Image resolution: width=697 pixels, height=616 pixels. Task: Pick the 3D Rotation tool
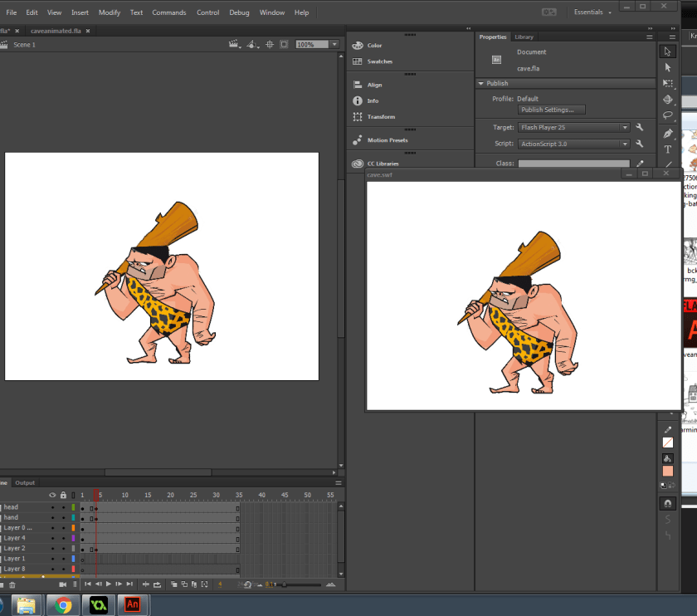(668, 100)
